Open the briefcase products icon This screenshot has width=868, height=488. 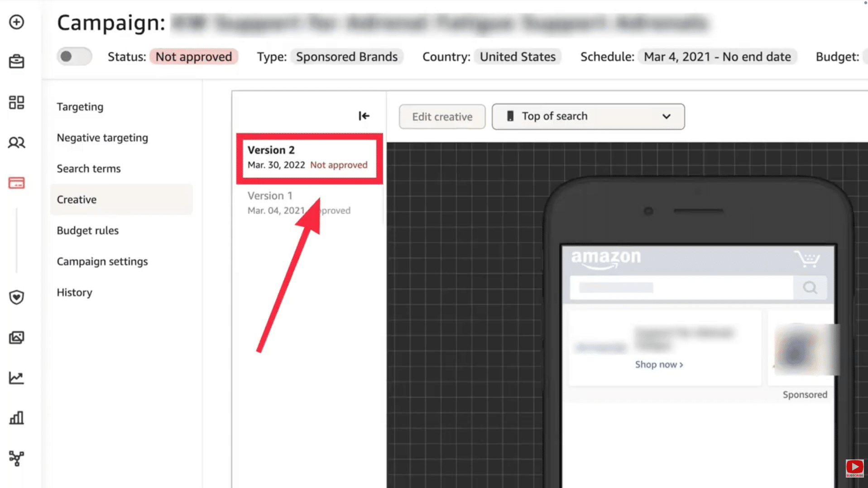16,62
